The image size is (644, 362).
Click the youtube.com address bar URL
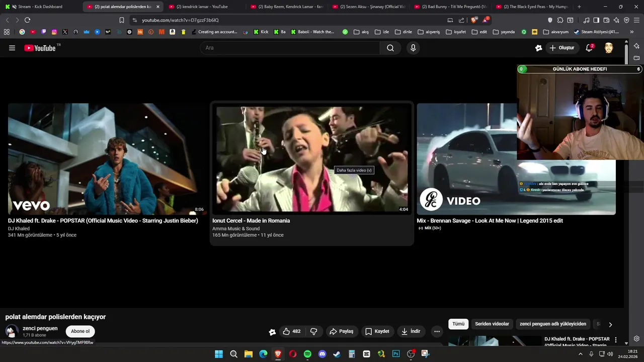click(180, 20)
